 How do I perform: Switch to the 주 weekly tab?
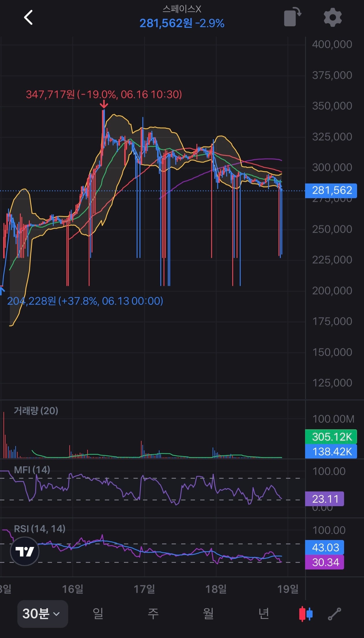153,613
